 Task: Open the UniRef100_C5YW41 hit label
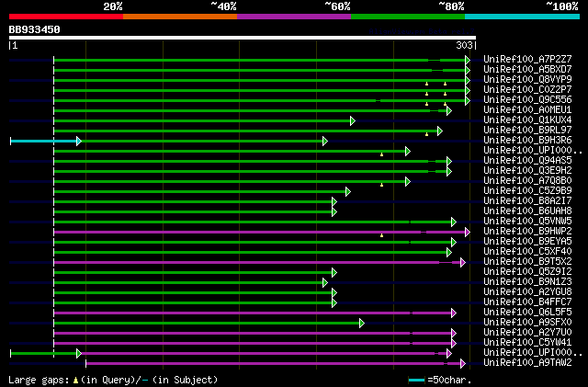[x=527, y=343]
